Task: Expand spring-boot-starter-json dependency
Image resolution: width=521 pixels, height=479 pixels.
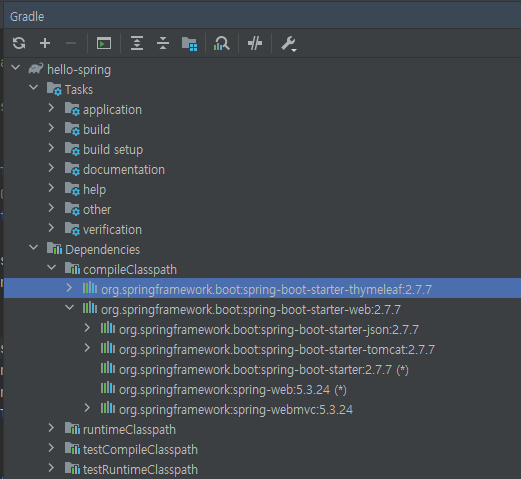Action: 87,328
